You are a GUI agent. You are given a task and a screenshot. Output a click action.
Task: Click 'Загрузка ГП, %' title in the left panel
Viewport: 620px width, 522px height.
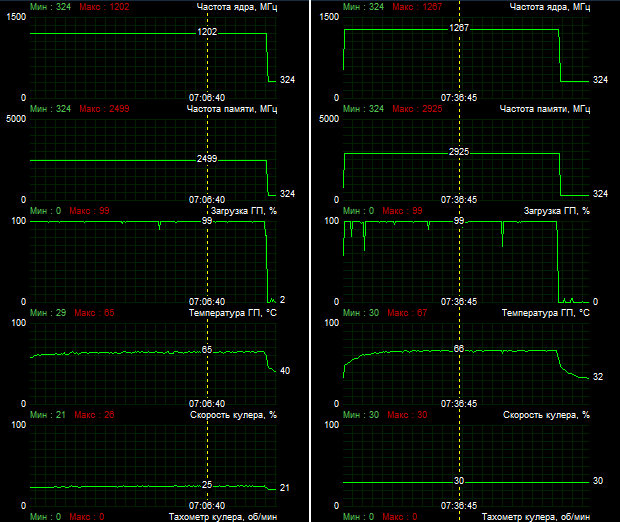(244, 211)
